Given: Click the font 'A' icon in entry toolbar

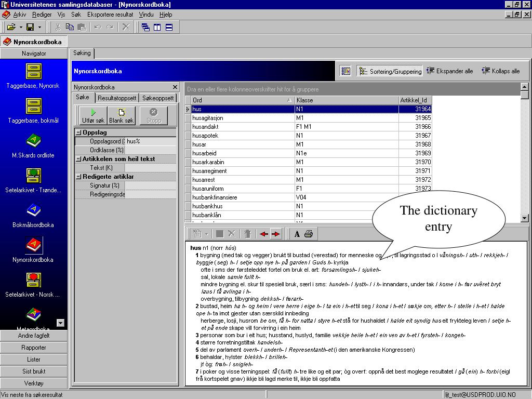Looking at the screenshot, I should 297,234.
